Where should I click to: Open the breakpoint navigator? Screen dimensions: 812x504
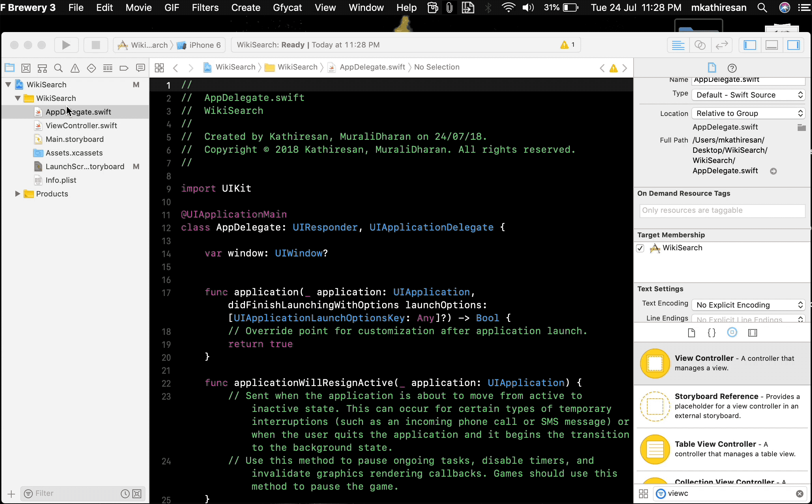[124, 68]
